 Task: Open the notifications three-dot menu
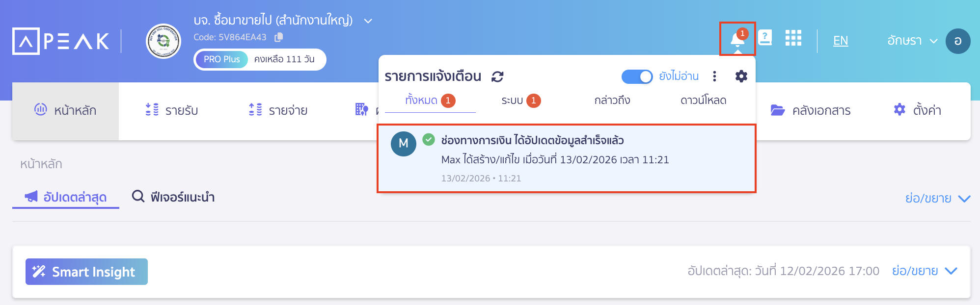point(714,76)
